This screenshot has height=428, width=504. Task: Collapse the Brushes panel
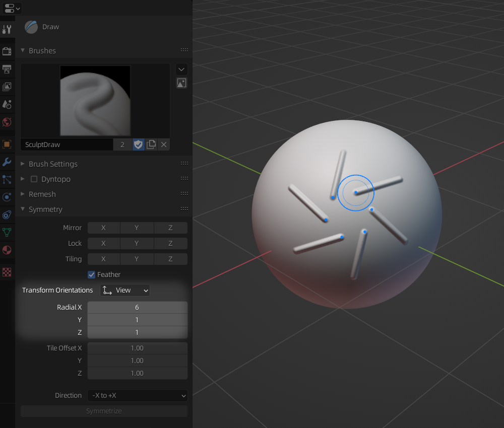point(23,50)
